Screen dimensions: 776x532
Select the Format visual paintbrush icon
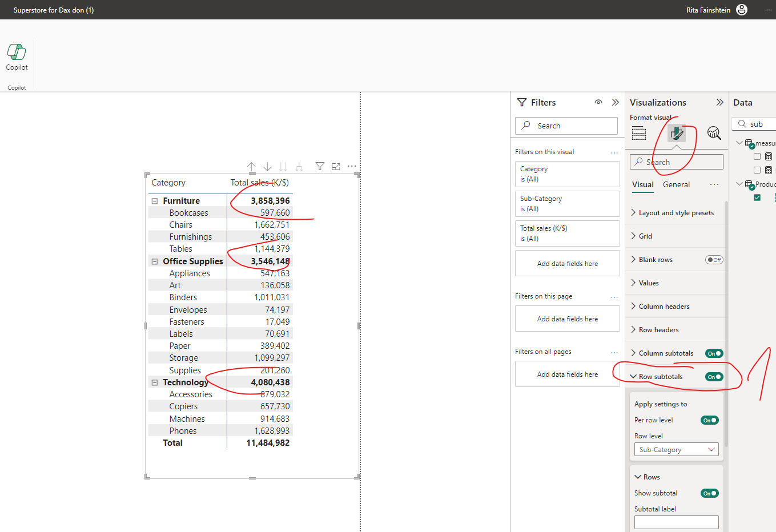coord(677,133)
